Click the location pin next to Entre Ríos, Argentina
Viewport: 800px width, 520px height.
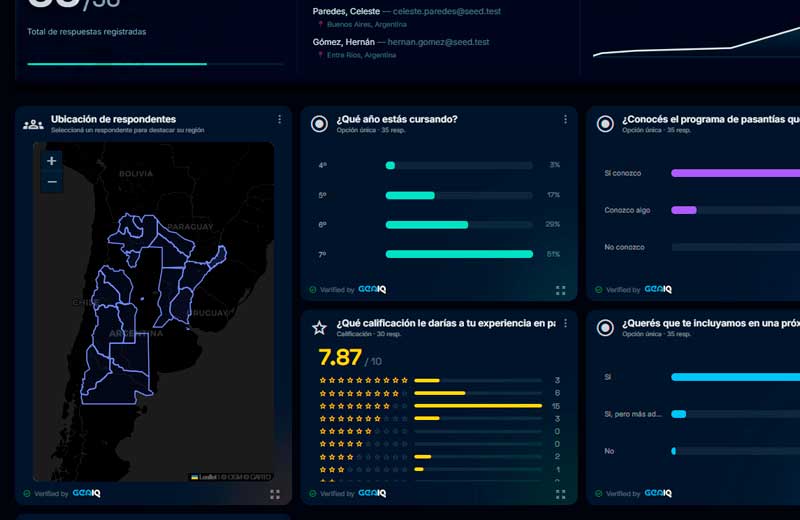pos(320,55)
